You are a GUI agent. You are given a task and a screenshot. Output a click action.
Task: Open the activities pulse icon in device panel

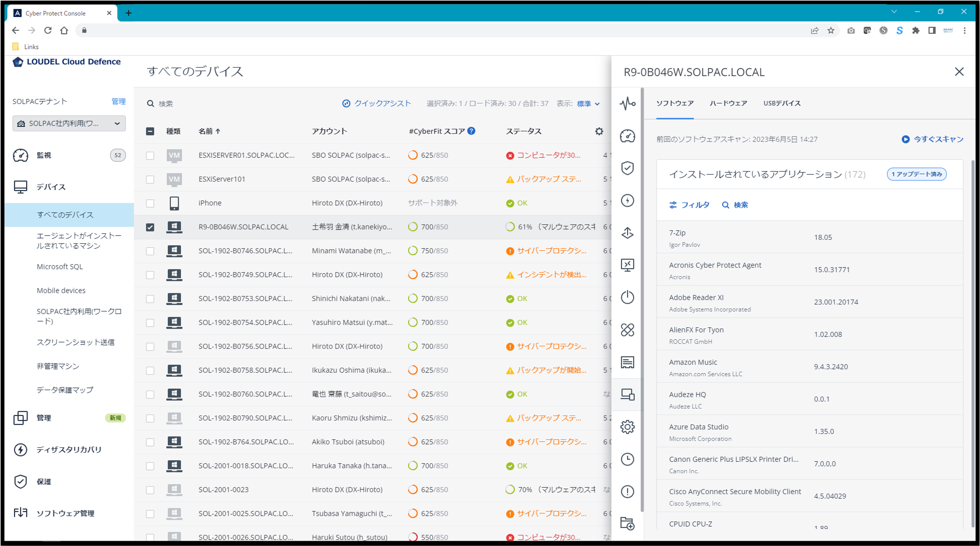pyautogui.click(x=627, y=103)
